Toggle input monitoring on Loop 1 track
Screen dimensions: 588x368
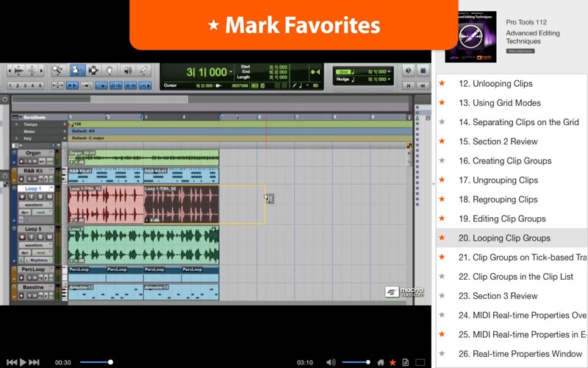tap(31, 197)
